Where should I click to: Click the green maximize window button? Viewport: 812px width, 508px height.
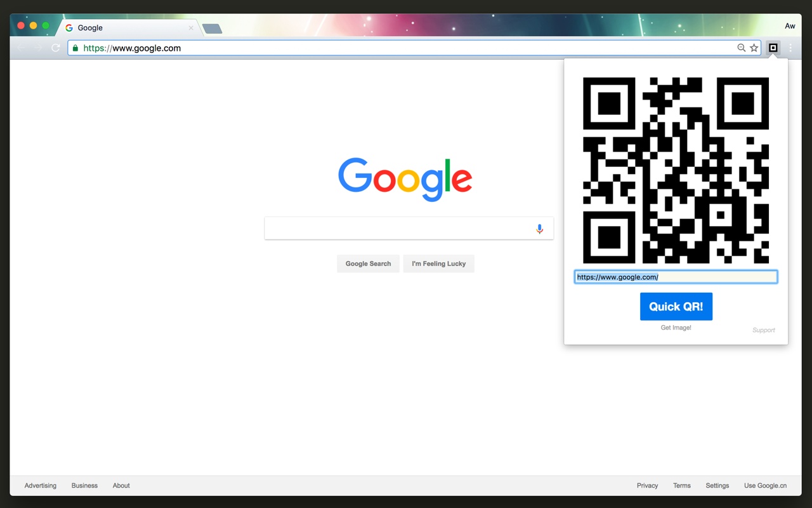(46, 25)
